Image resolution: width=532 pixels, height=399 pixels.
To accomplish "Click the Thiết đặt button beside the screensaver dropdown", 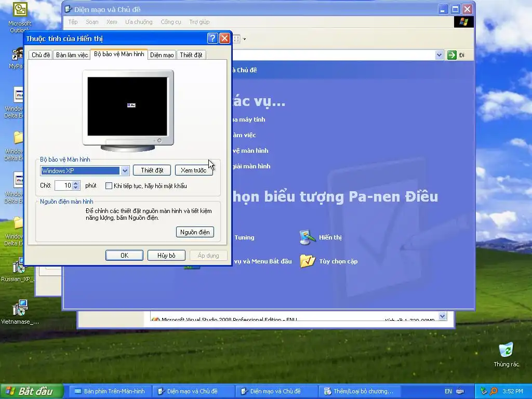I will pos(152,170).
